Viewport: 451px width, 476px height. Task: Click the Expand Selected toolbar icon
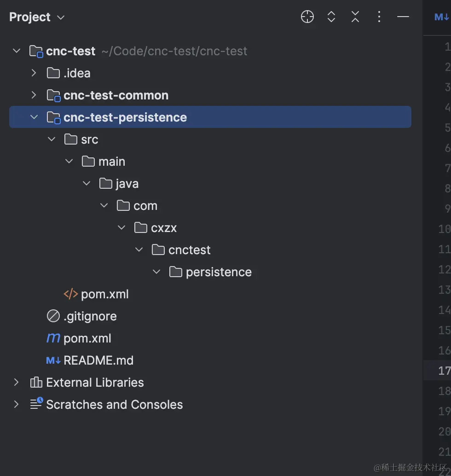point(331,17)
